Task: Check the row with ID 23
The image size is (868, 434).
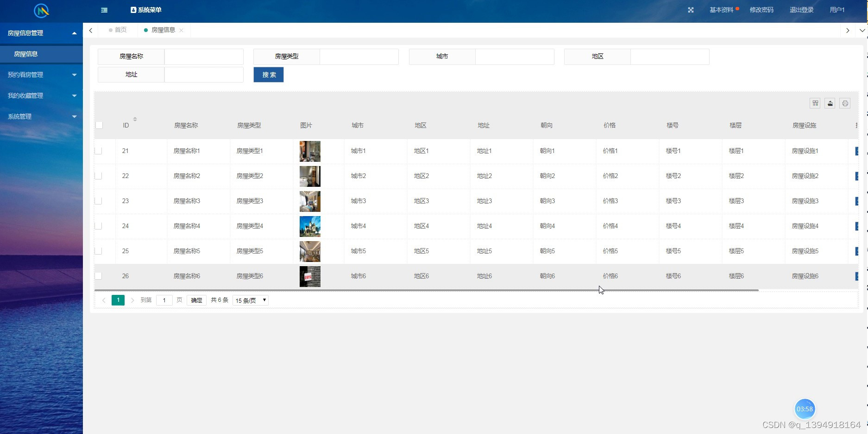Action: click(98, 201)
